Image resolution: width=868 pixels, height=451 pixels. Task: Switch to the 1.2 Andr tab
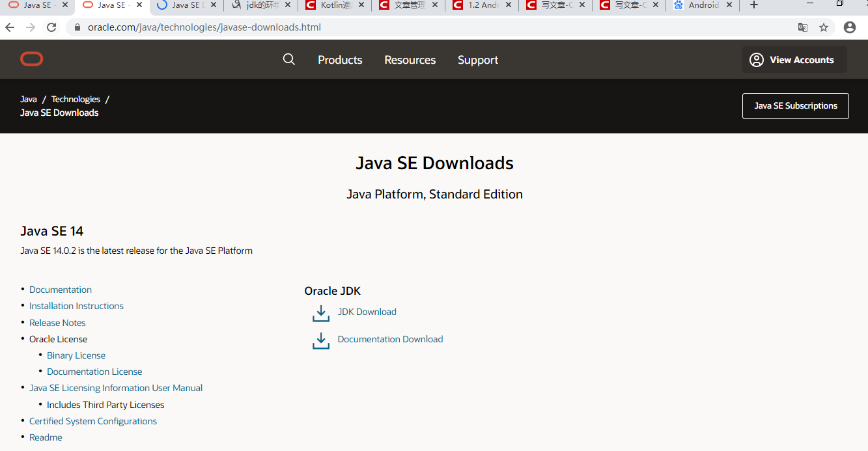(x=481, y=5)
